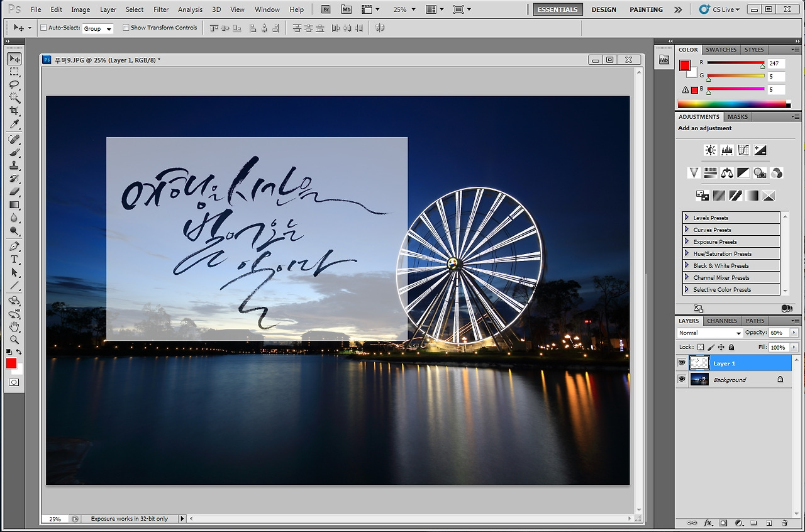Screen dimensions: 805x532
Task: Open the Normal blend mode dropdown
Action: (710, 333)
